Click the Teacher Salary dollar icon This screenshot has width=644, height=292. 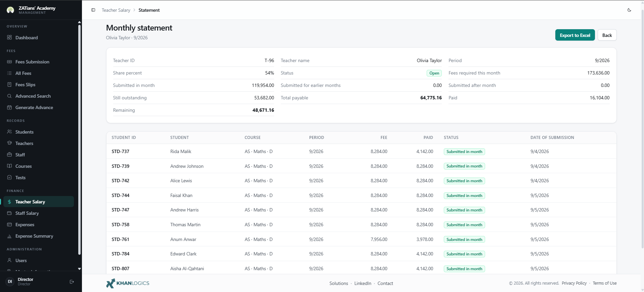(x=9, y=202)
